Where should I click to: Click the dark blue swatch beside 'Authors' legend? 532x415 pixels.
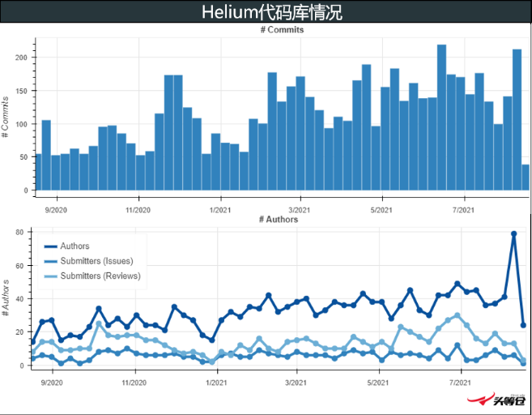51,246
